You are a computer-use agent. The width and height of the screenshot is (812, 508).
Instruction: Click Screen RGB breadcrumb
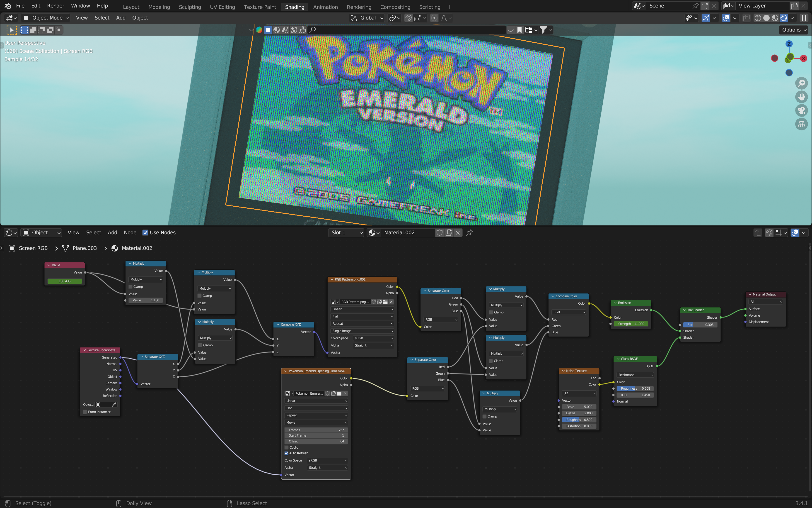(33, 248)
